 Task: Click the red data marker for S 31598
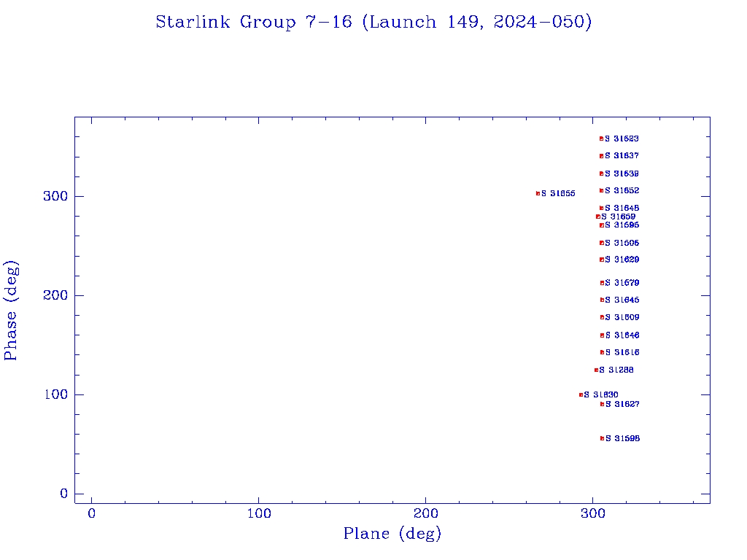(602, 438)
